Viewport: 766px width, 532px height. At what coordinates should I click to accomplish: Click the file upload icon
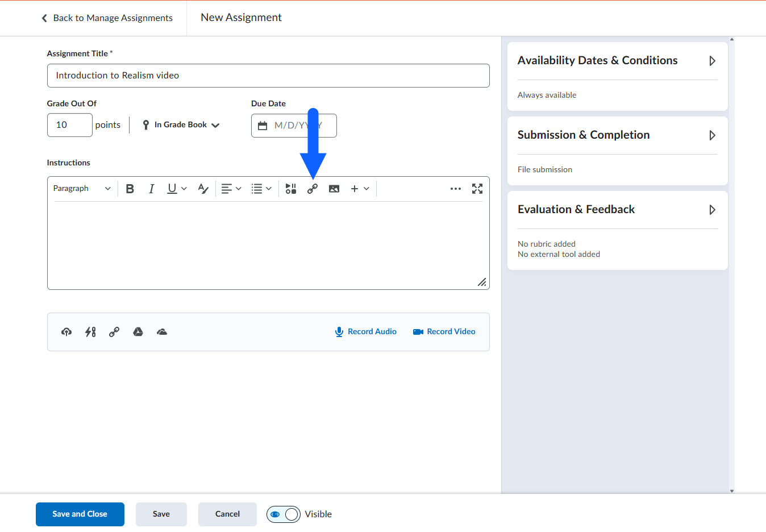(x=66, y=332)
